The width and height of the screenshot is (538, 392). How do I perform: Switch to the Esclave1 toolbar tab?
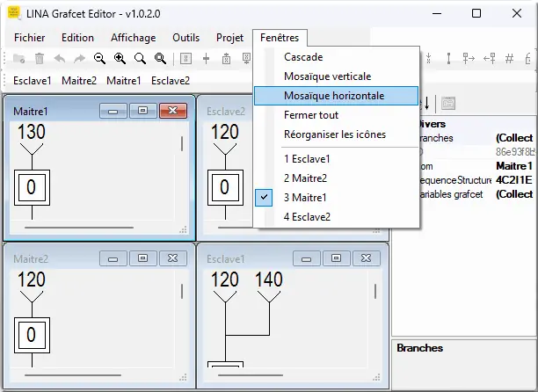pos(33,81)
